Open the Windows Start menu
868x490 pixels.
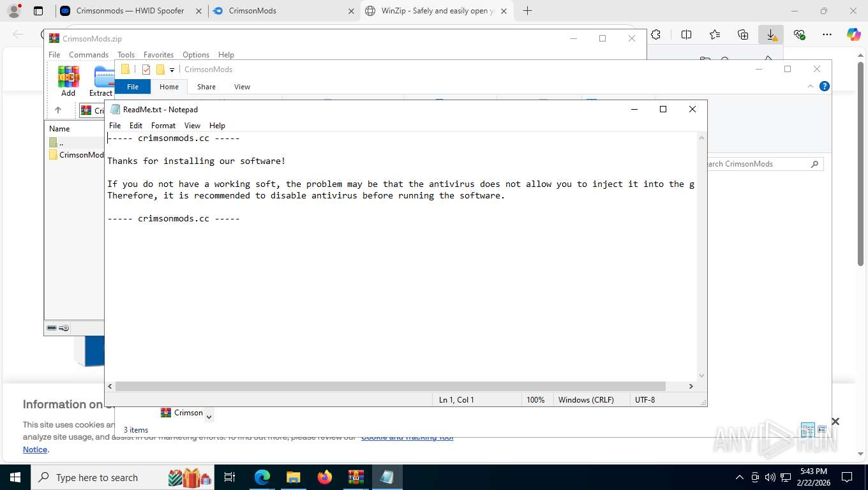pyautogui.click(x=15, y=477)
